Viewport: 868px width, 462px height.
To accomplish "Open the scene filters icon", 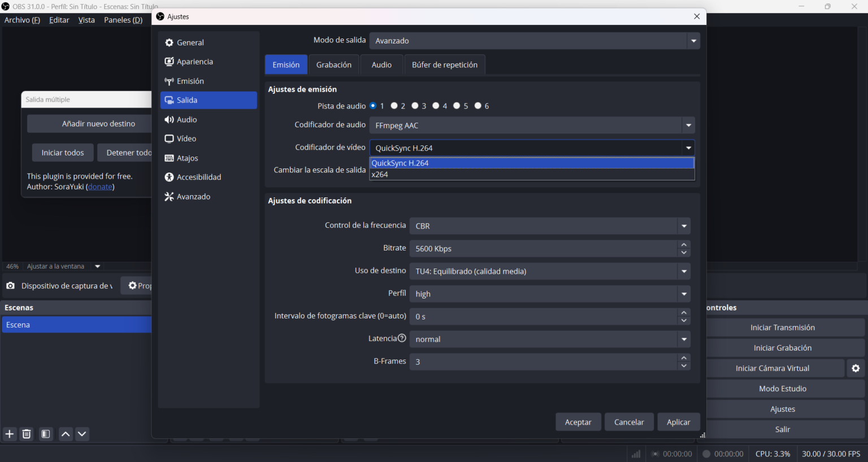I will [46, 434].
